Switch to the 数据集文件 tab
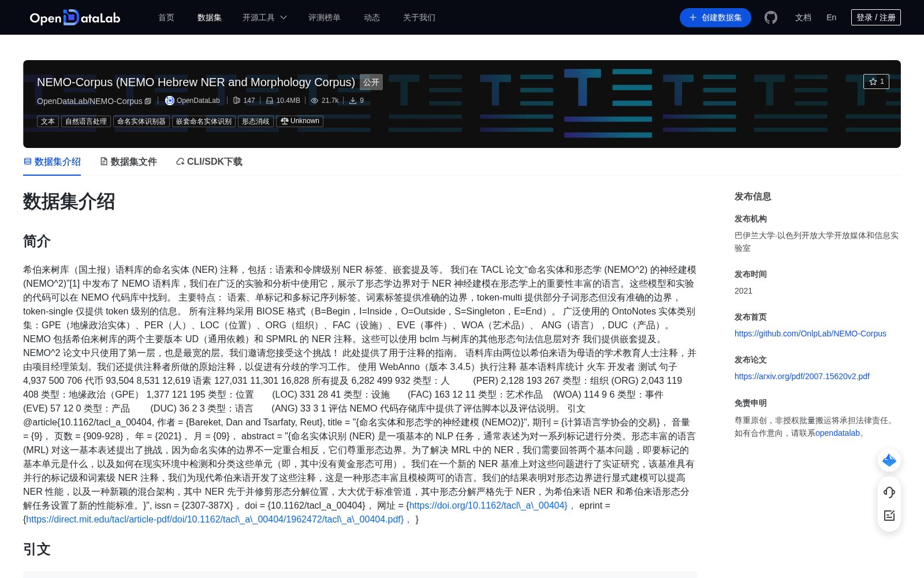The height and width of the screenshot is (578, 924). (x=128, y=162)
